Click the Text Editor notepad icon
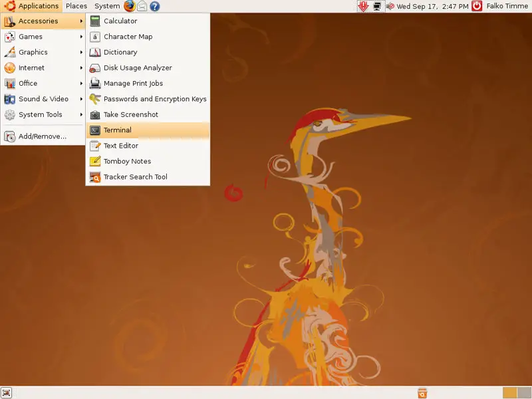 (x=95, y=146)
